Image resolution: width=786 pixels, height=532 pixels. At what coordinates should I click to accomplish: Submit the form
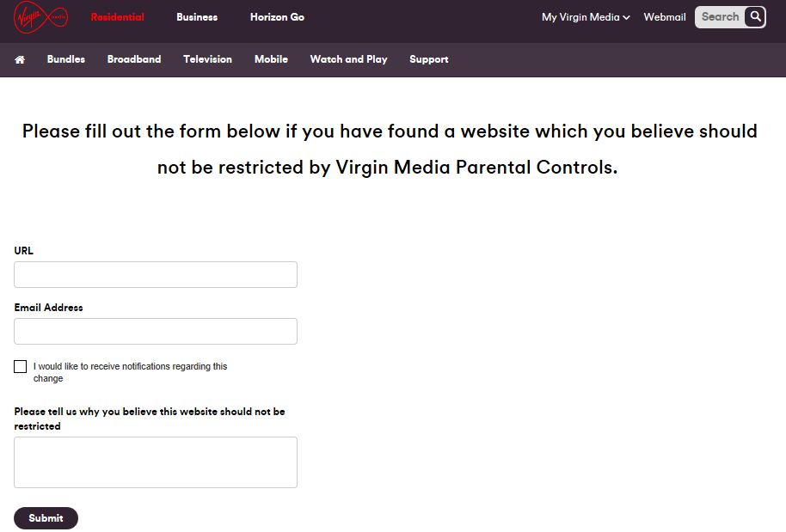coord(46,518)
